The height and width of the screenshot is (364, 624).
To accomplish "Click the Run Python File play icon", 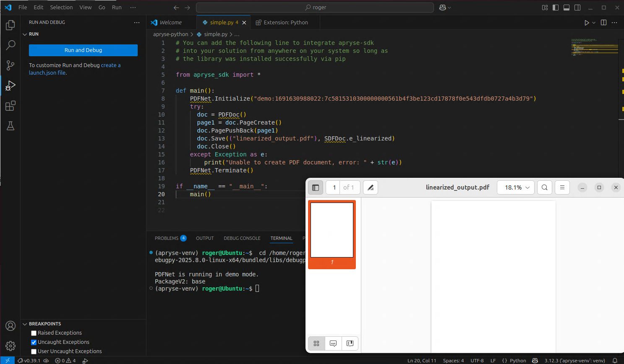I will pos(587,23).
